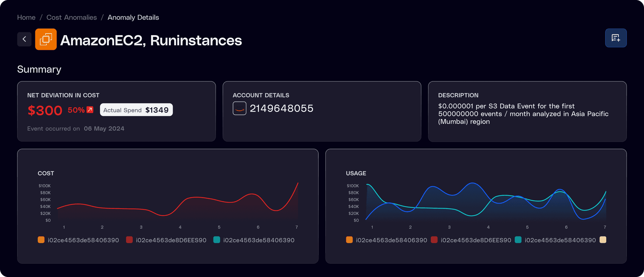Image resolution: width=644 pixels, height=277 pixels.
Task: Click the $100K axis label in COST chart
Action: tap(45, 186)
